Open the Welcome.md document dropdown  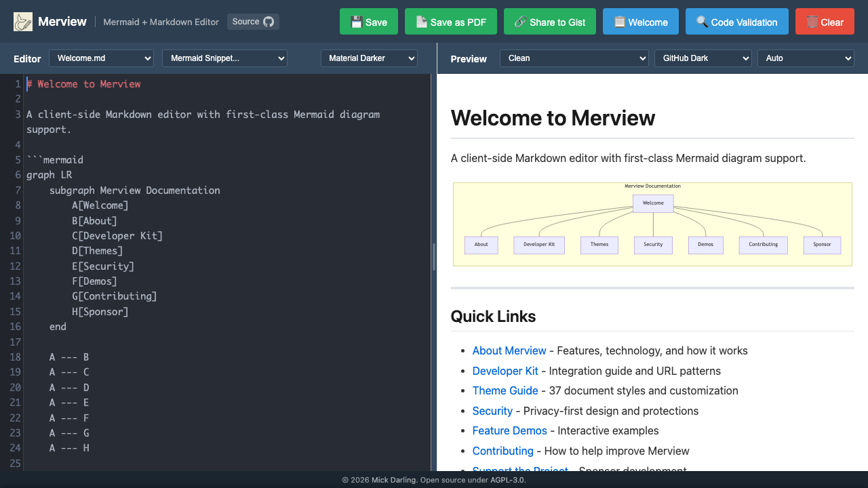102,58
